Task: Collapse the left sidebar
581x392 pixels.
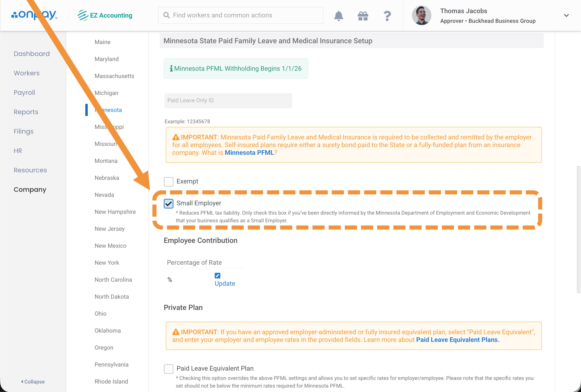Action: (33, 381)
